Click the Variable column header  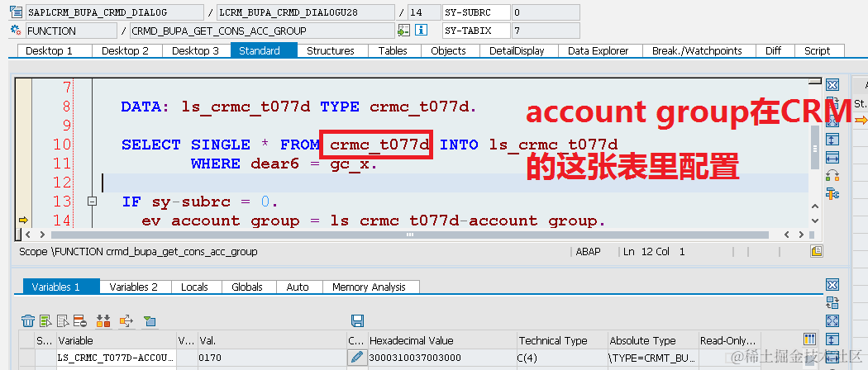[x=116, y=341]
